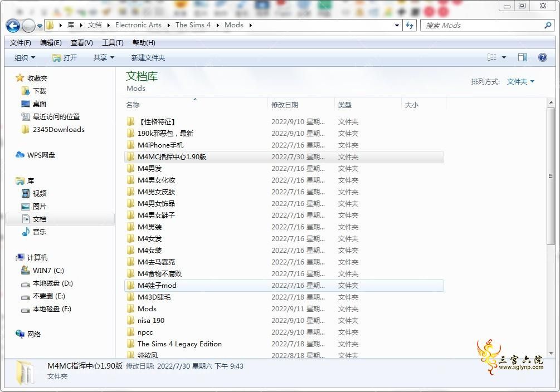Image resolution: width=560 pixels, height=392 pixels.
Task: Sort by the 名称 column header
Action: click(195, 105)
